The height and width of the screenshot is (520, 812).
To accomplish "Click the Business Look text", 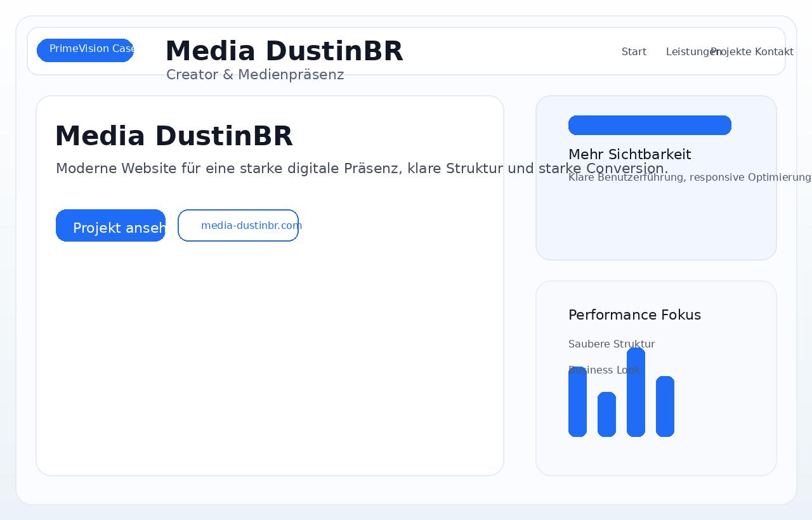I will coord(604,370).
